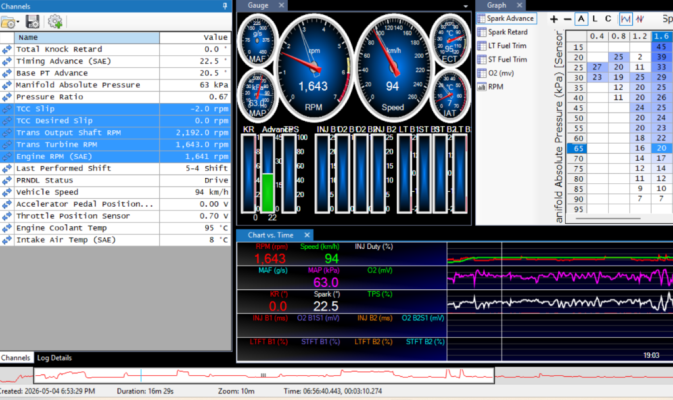673x400 pixels.
Task: Switch to the Gauge tab
Action: point(258,5)
